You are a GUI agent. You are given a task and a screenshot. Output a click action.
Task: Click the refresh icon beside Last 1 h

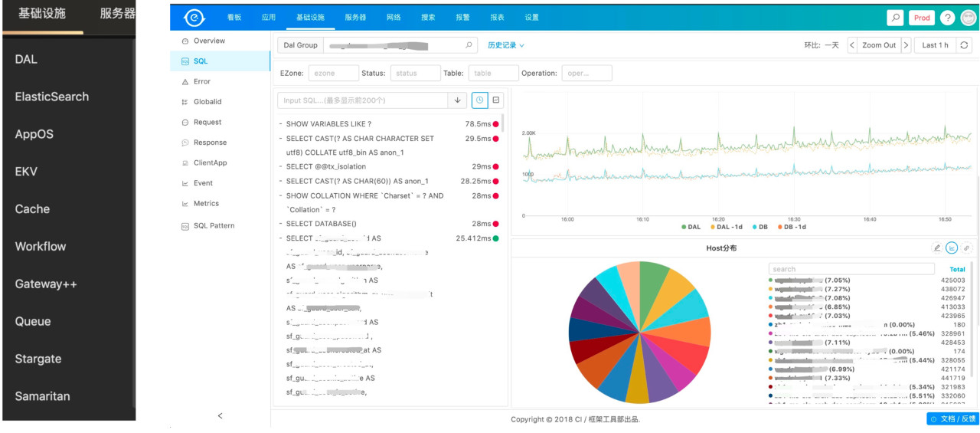(x=965, y=45)
